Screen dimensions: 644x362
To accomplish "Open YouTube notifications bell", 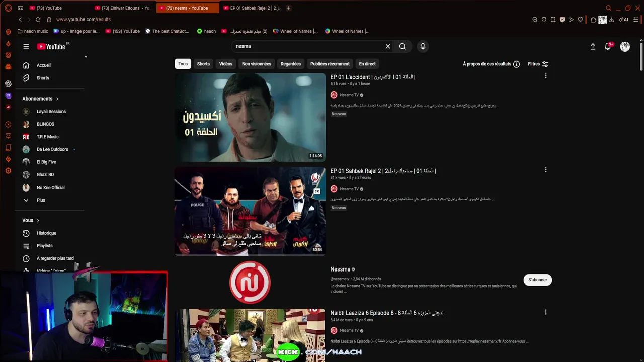I will click(x=608, y=46).
